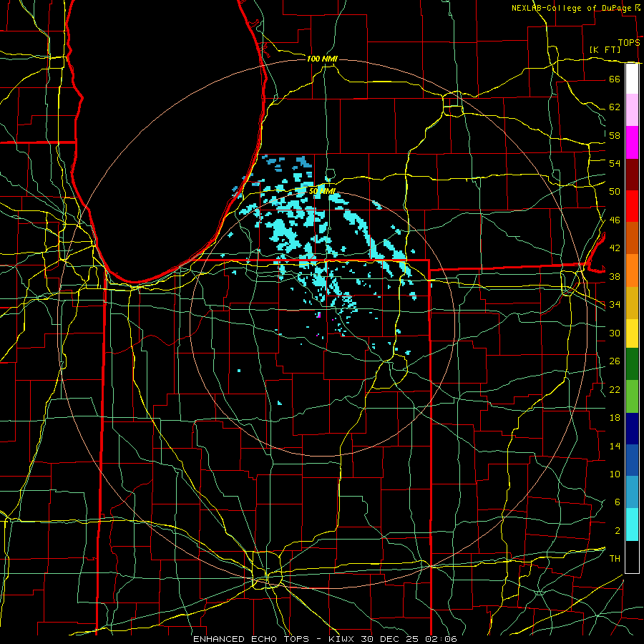This screenshot has height=644, width=644.
Task: Click the 'TOPS' legend title
Action: click(629, 43)
